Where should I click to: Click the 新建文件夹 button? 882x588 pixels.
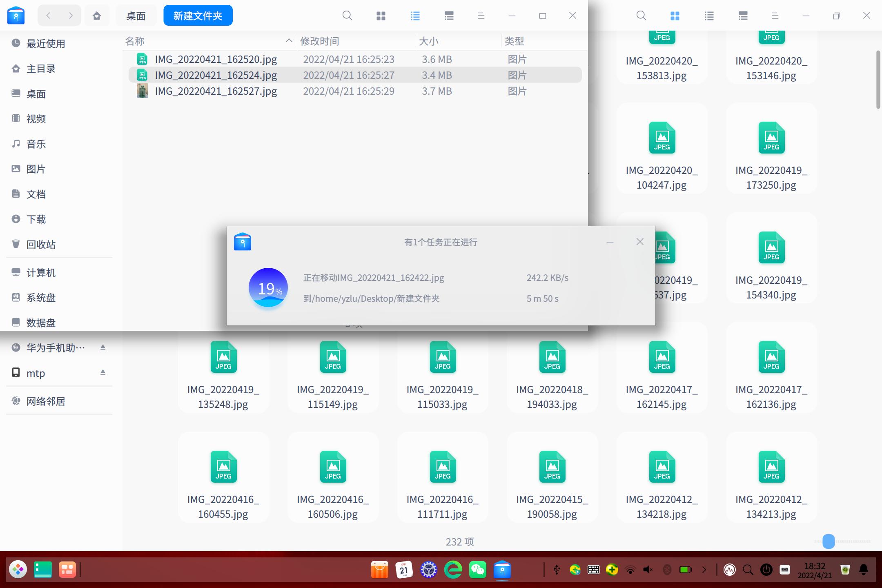198,15
